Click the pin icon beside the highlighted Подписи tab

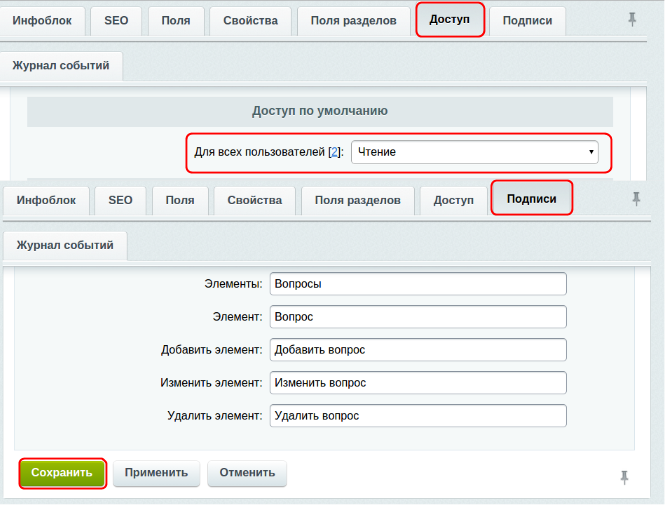(x=636, y=199)
